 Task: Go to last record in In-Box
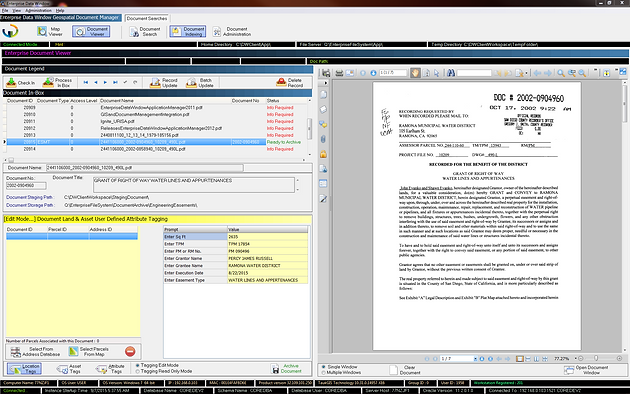coord(115,82)
